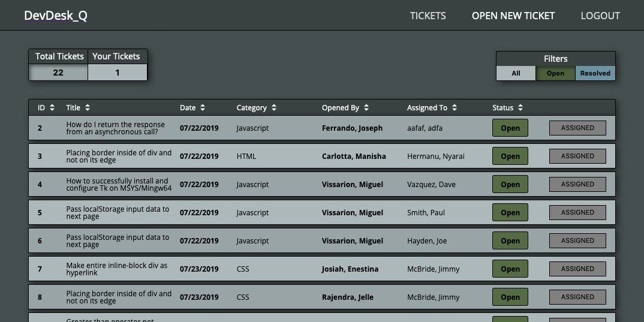Click the Title column sort icon
Image resolution: width=644 pixels, height=322 pixels.
(x=88, y=107)
